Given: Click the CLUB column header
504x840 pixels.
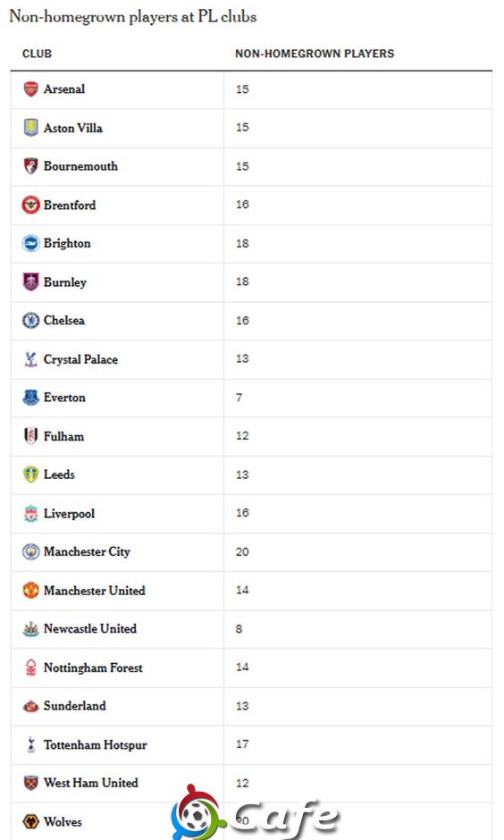Looking at the screenshot, I should pos(37,54).
